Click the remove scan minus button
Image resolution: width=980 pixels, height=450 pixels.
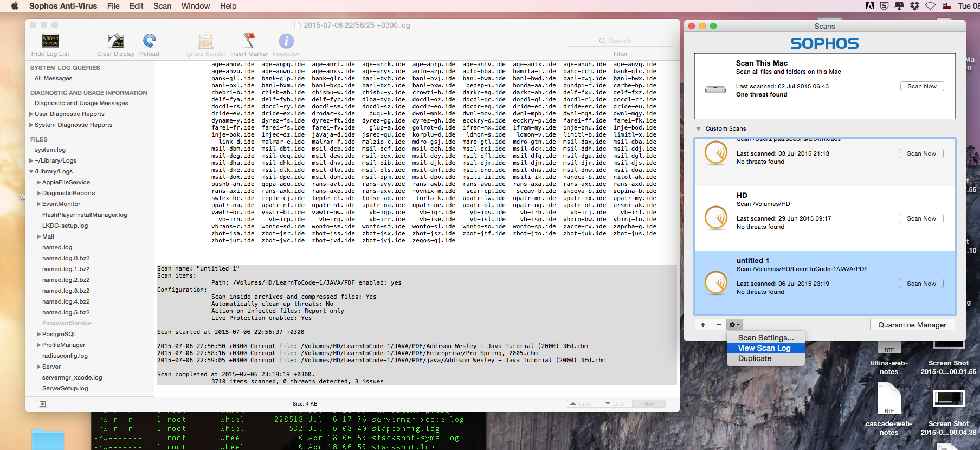[x=719, y=325]
